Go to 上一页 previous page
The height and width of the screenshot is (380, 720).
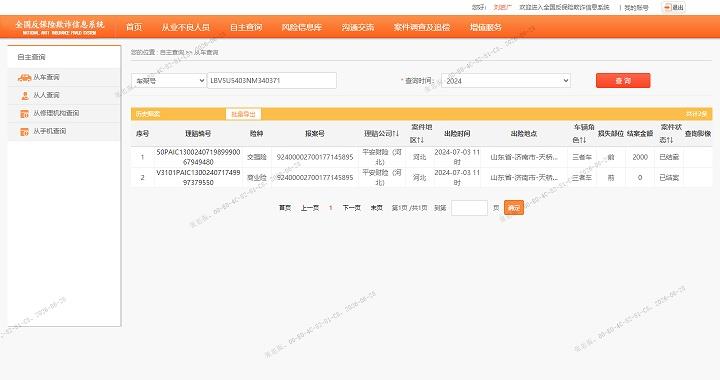click(x=310, y=208)
